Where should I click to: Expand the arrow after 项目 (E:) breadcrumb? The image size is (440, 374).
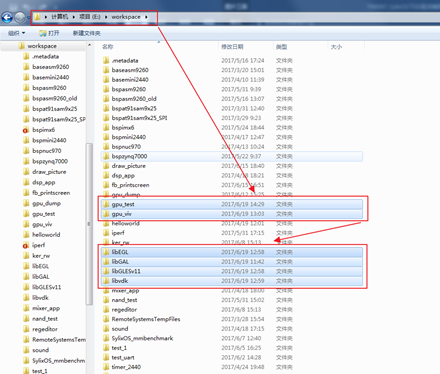pyautogui.click(x=106, y=17)
